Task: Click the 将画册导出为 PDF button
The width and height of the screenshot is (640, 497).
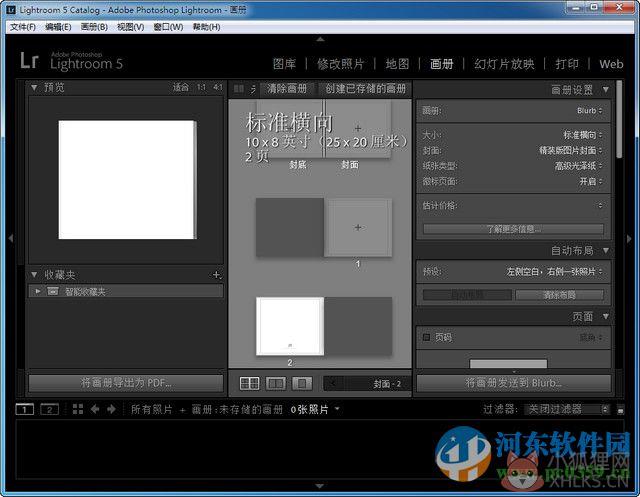Action: [126, 383]
